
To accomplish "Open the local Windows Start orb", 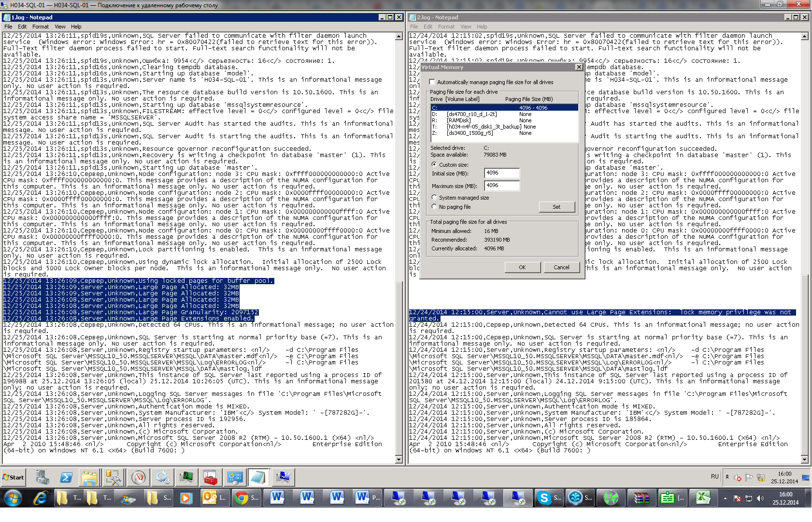I will click(x=13, y=498).
